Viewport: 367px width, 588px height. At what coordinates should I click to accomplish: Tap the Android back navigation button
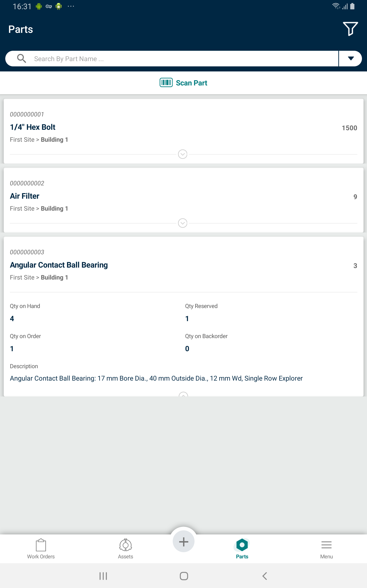pyautogui.click(x=265, y=576)
